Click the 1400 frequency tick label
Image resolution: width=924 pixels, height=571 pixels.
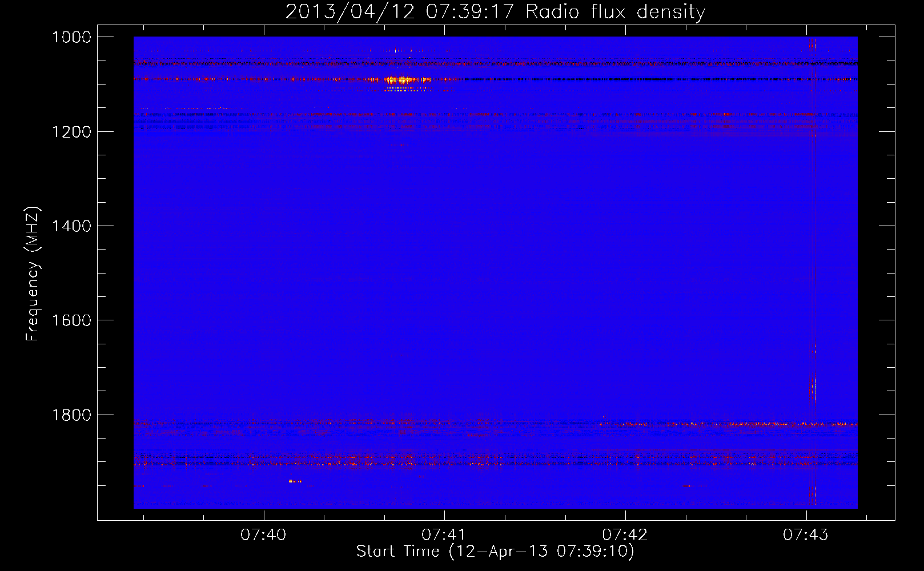tap(71, 226)
